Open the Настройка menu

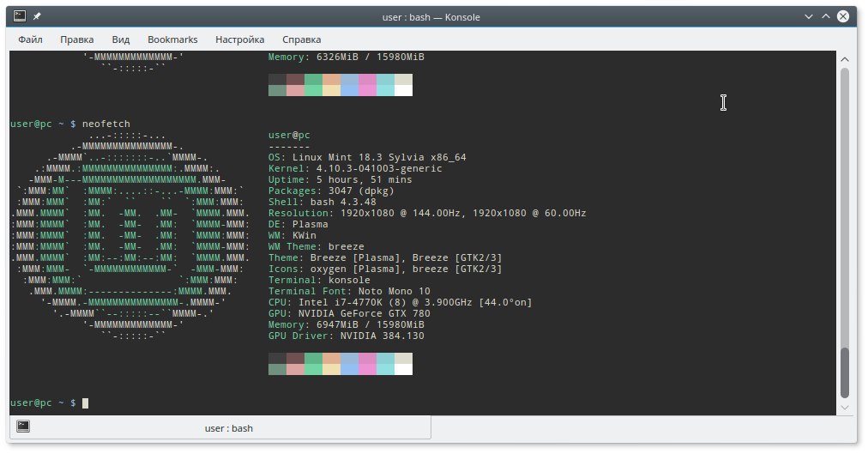point(239,39)
